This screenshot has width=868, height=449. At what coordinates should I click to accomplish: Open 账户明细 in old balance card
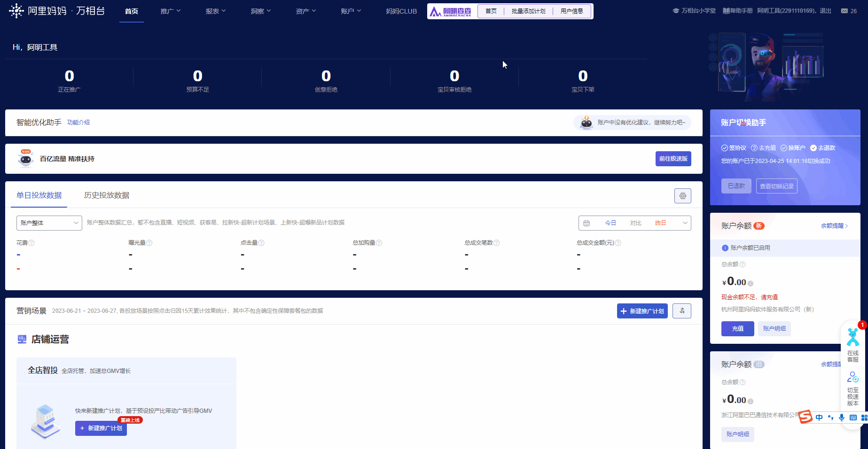[738, 434]
